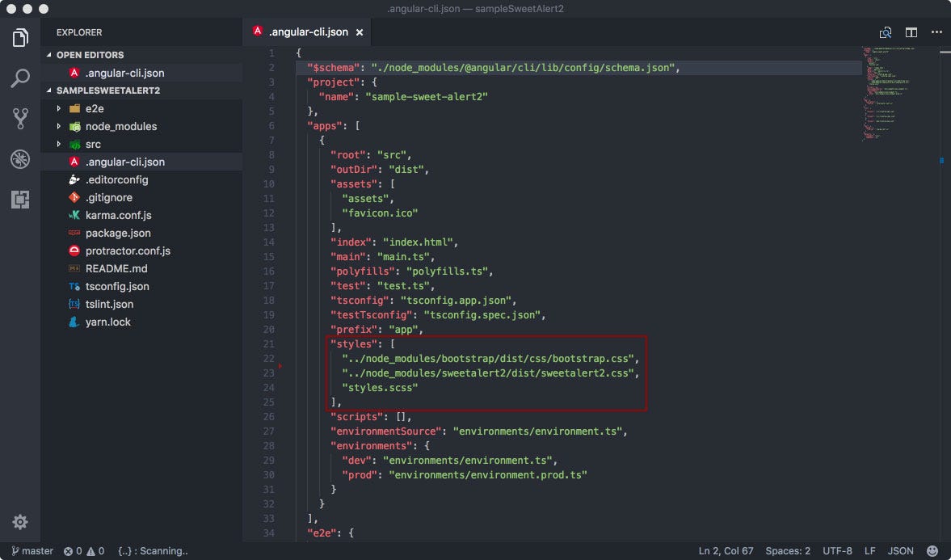951x560 pixels.
Task: Change file encoding via UTF-8
Action: [x=837, y=551]
